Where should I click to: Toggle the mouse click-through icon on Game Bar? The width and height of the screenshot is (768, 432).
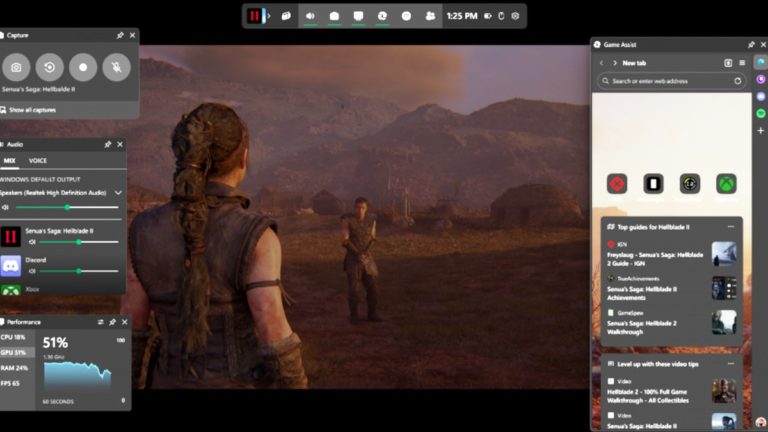[x=501, y=16]
